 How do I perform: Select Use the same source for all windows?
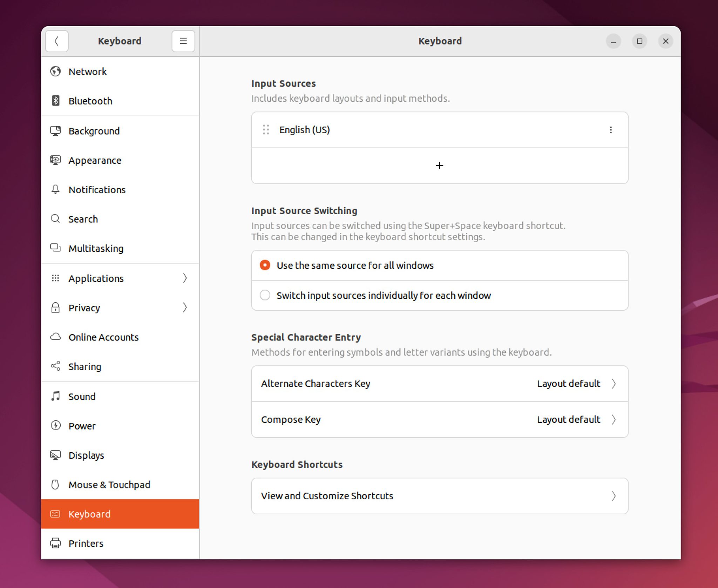(x=265, y=265)
